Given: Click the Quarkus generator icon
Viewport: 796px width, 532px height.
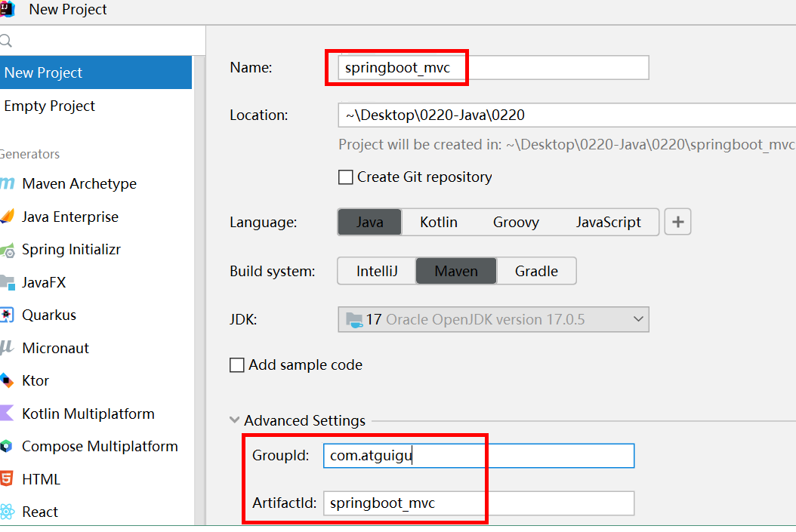Looking at the screenshot, I should [8, 315].
